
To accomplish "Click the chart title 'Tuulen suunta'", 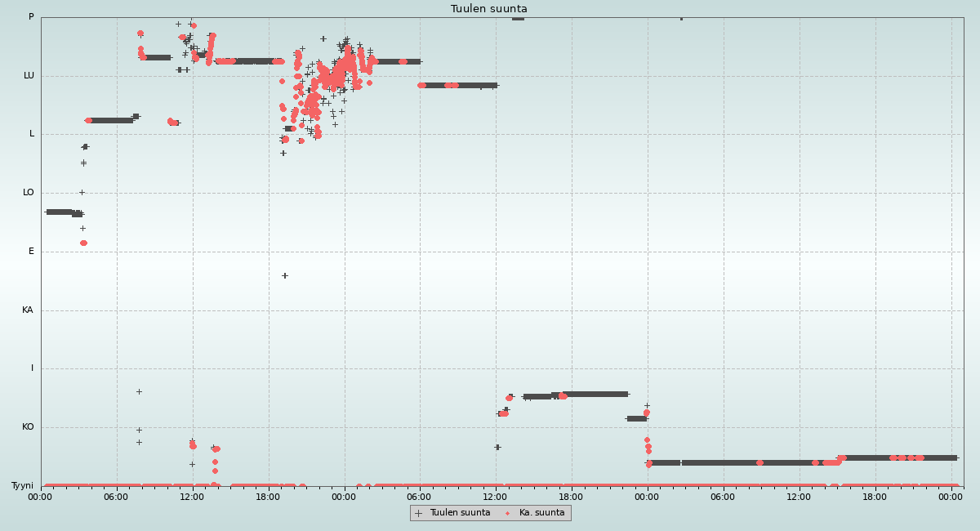I will (x=489, y=9).
